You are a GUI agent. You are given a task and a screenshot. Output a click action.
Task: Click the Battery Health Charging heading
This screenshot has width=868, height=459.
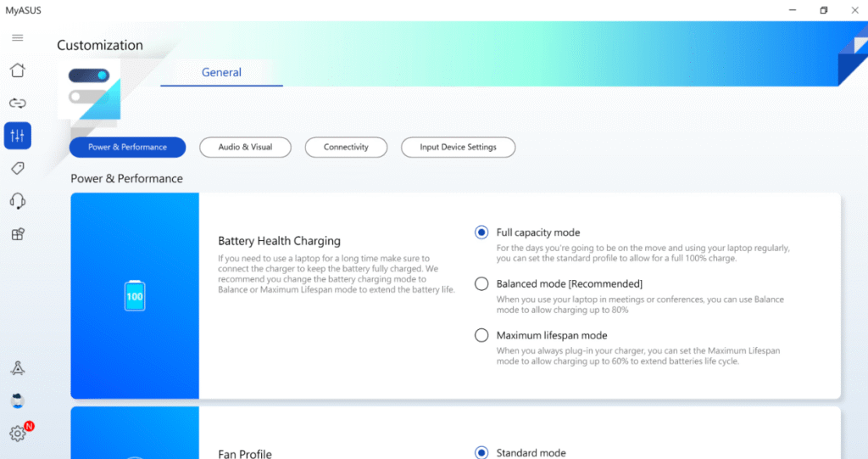tap(279, 241)
